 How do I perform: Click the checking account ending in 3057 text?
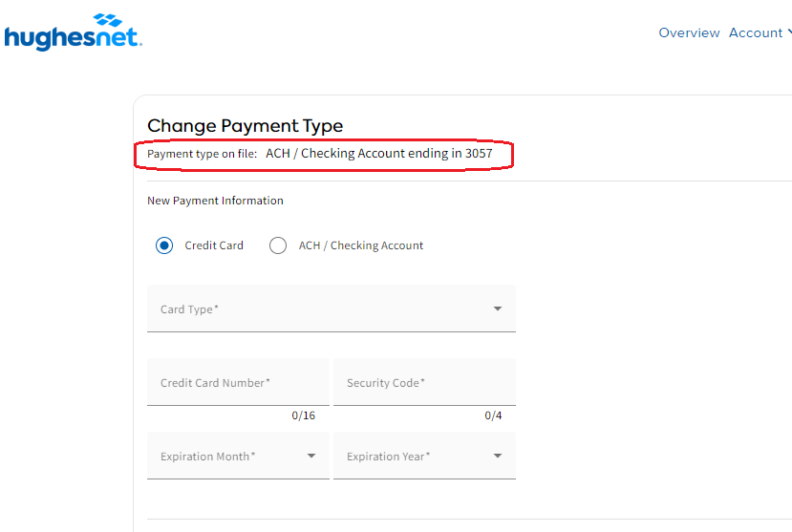[x=378, y=153]
